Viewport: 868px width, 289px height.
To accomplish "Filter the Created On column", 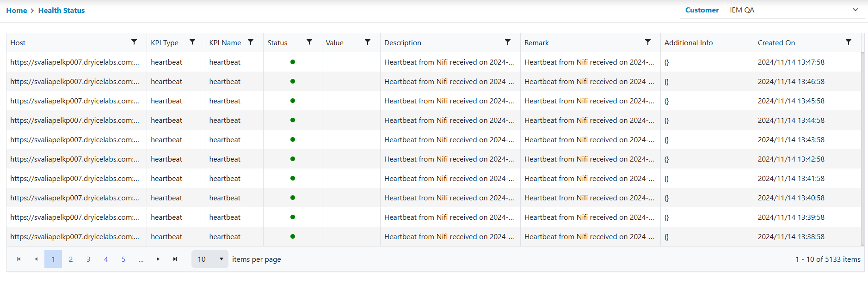I will (x=849, y=42).
